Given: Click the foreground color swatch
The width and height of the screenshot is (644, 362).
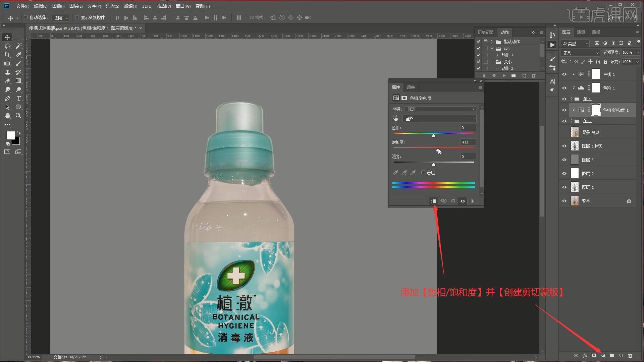Looking at the screenshot, I should 10,135.
